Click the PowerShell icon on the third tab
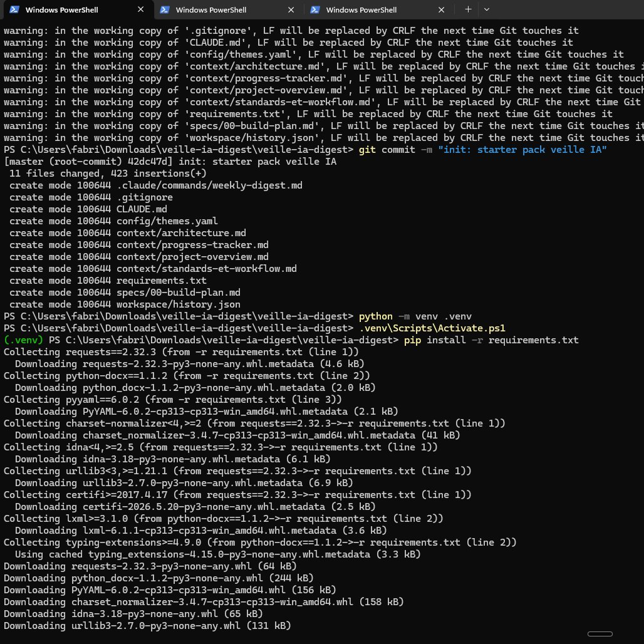This screenshot has width=644, height=644. click(315, 10)
